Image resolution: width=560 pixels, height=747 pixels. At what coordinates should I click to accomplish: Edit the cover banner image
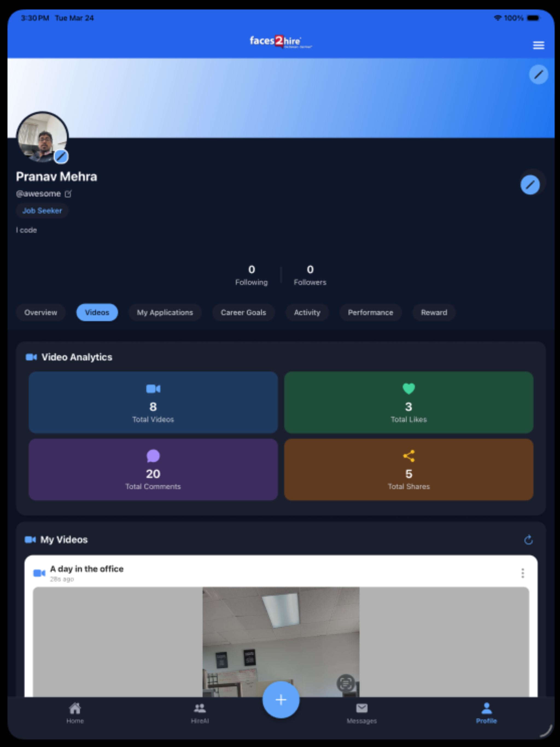(538, 74)
